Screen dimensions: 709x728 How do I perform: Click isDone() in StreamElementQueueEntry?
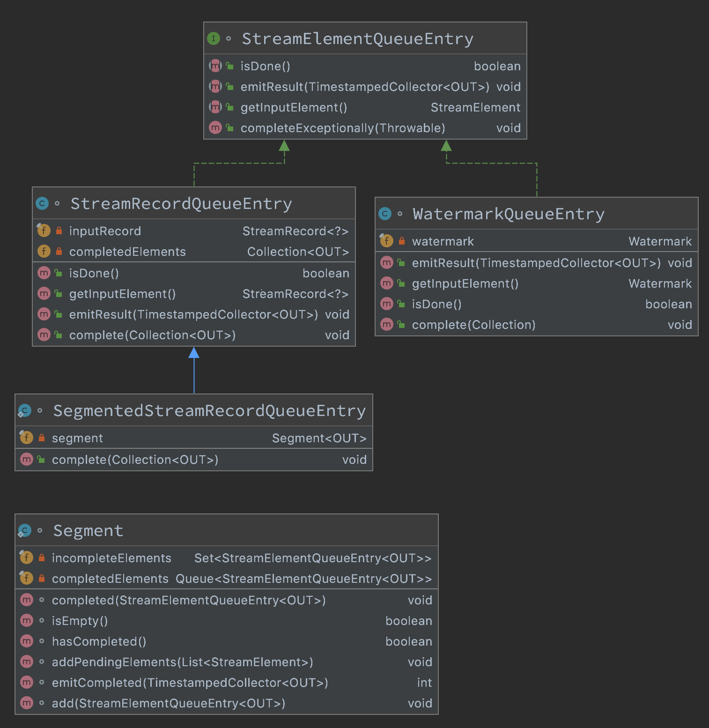point(365,66)
